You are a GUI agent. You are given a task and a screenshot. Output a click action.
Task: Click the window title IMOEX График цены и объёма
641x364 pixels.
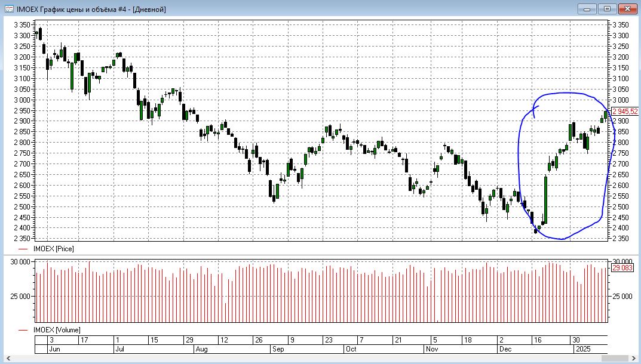[91, 9]
